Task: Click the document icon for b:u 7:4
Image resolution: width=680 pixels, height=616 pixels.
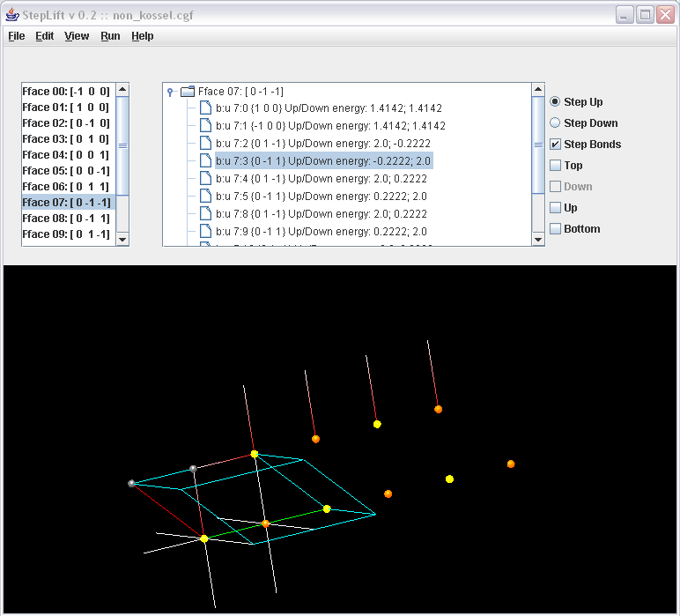Action: (x=205, y=179)
